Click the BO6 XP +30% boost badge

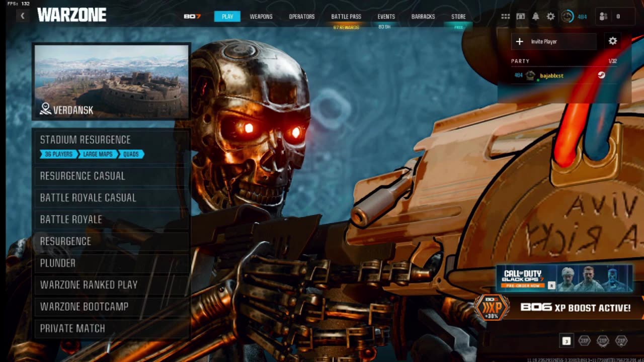click(x=492, y=308)
